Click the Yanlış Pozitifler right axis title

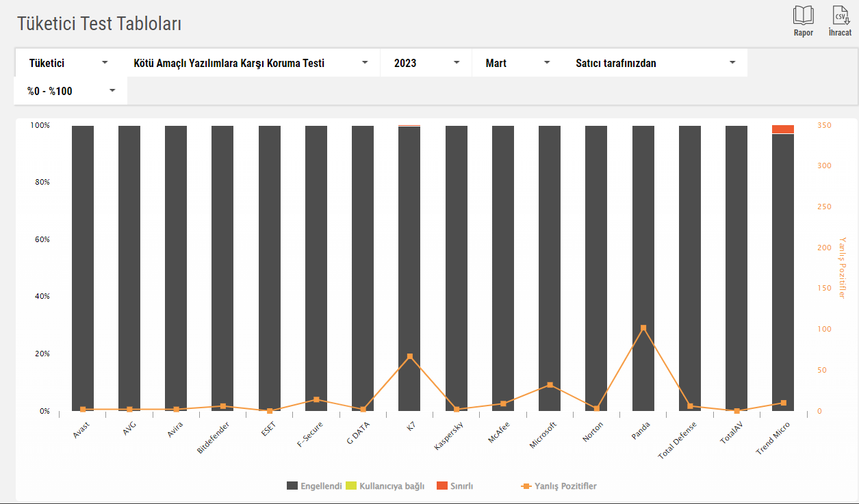(843, 268)
